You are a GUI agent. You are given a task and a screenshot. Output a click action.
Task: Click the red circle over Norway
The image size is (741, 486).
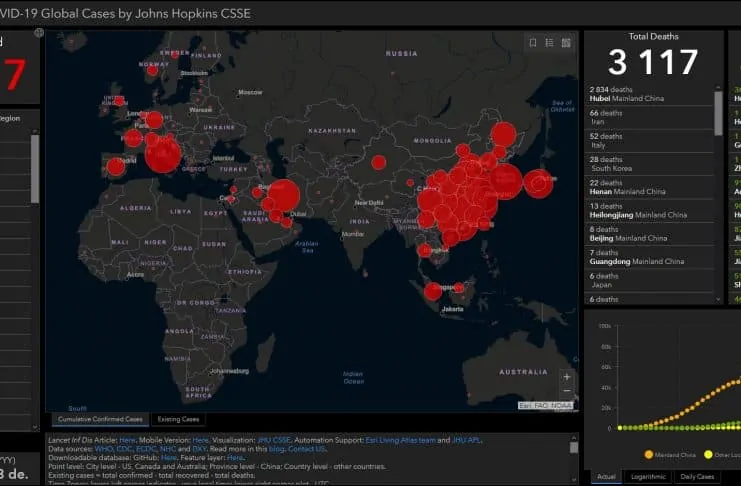(152, 71)
